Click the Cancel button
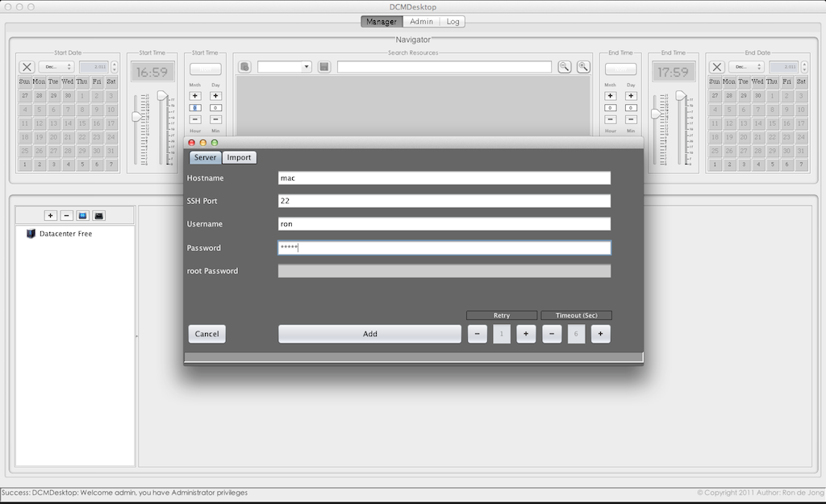The width and height of the screenshot is (826, 504). (x=206, y=334)
